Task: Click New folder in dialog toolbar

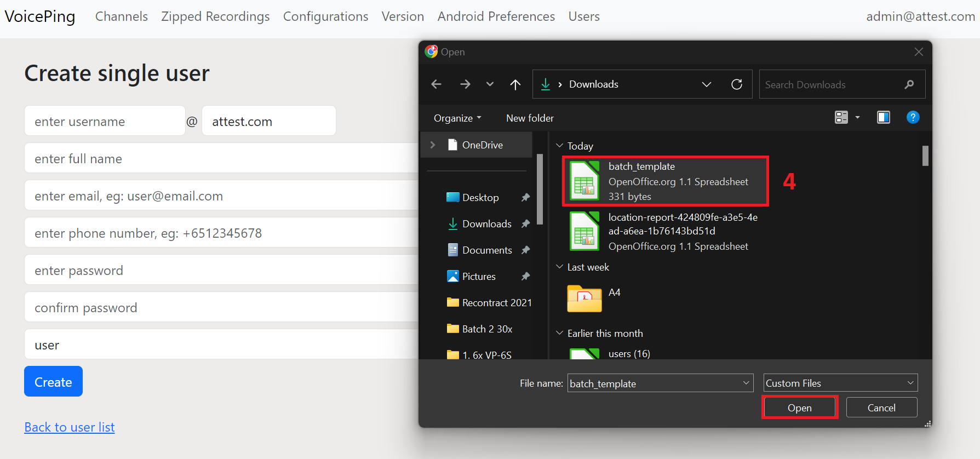Action: click(x=530, y=118)
